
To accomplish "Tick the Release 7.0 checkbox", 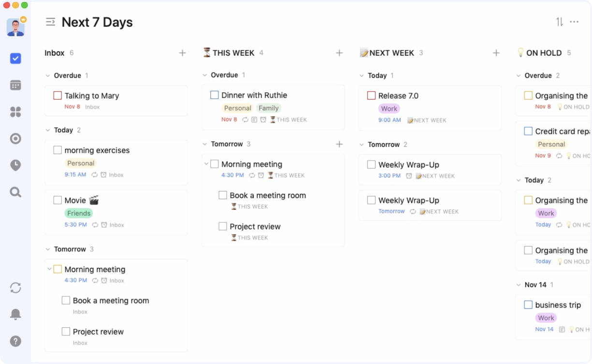I will coord(371,96).
